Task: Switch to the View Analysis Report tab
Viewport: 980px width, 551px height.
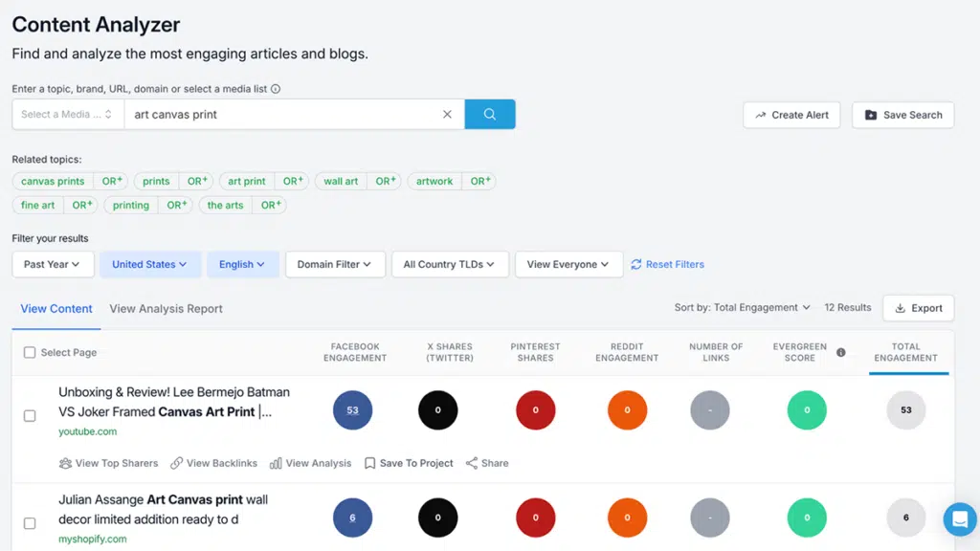Action: click(x=166, y=309)
